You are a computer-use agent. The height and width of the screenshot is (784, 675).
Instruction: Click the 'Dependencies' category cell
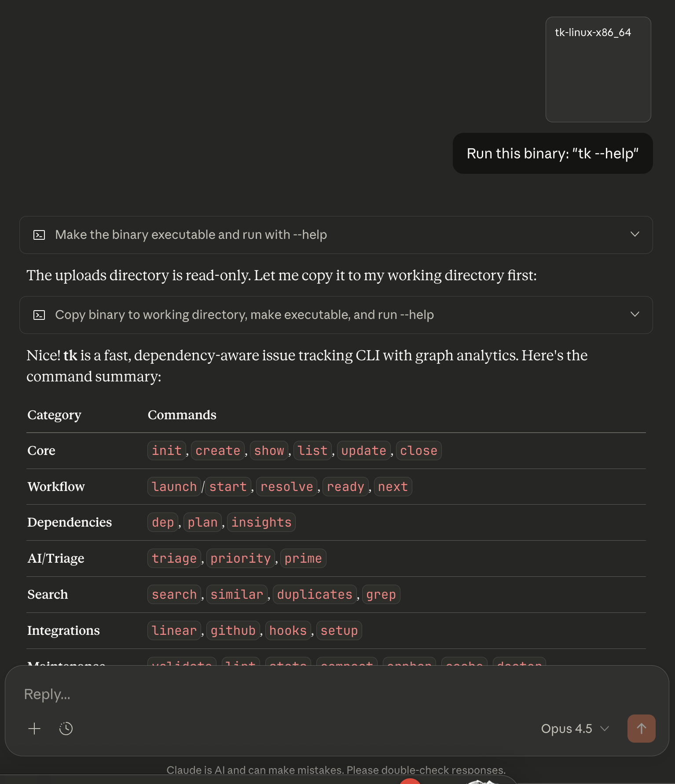70,522
